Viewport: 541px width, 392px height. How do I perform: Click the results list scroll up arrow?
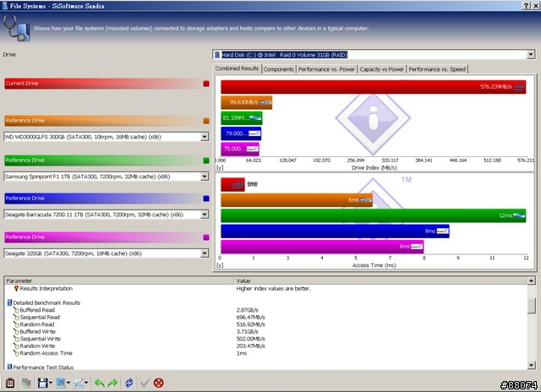[531, 280]
